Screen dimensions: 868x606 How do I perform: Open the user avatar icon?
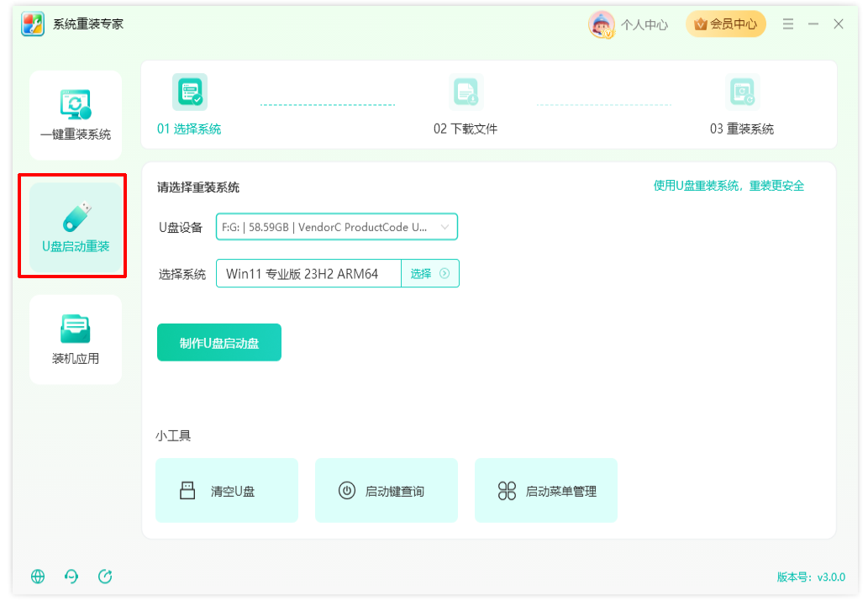coord(601,24)
